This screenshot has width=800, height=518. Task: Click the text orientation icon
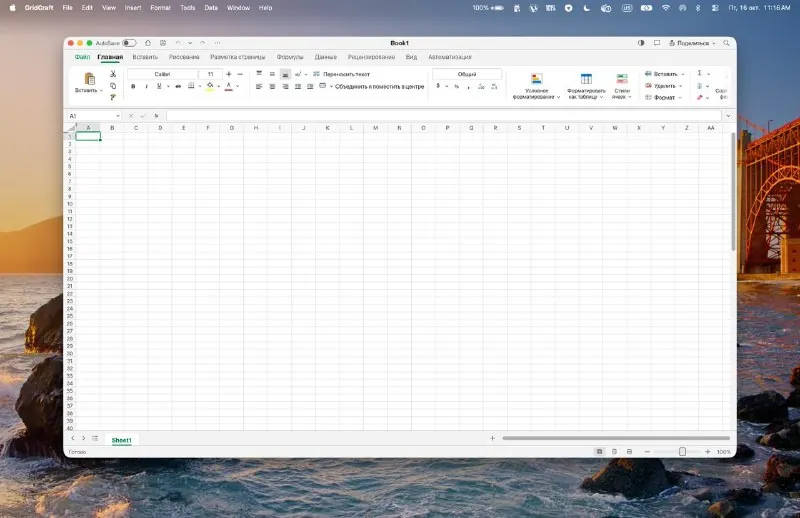(x=298, y=74)
